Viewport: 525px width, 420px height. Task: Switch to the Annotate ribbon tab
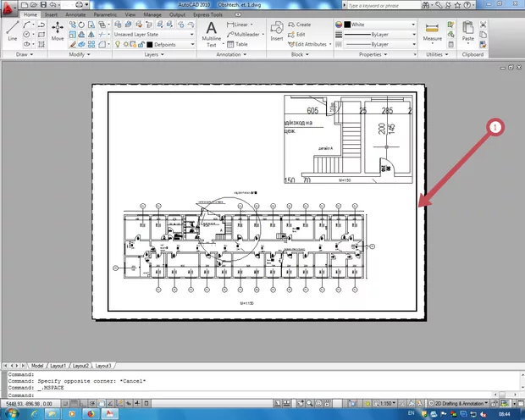point(74,15)
